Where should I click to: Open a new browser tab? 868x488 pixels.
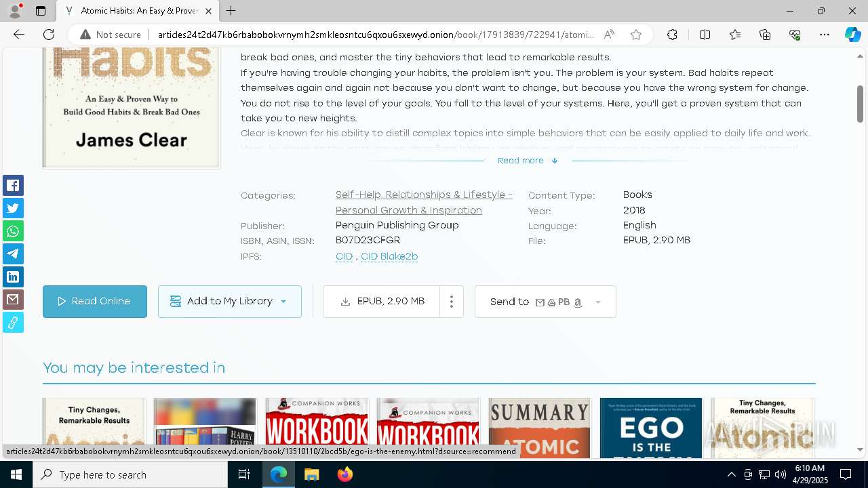[231, 11]
